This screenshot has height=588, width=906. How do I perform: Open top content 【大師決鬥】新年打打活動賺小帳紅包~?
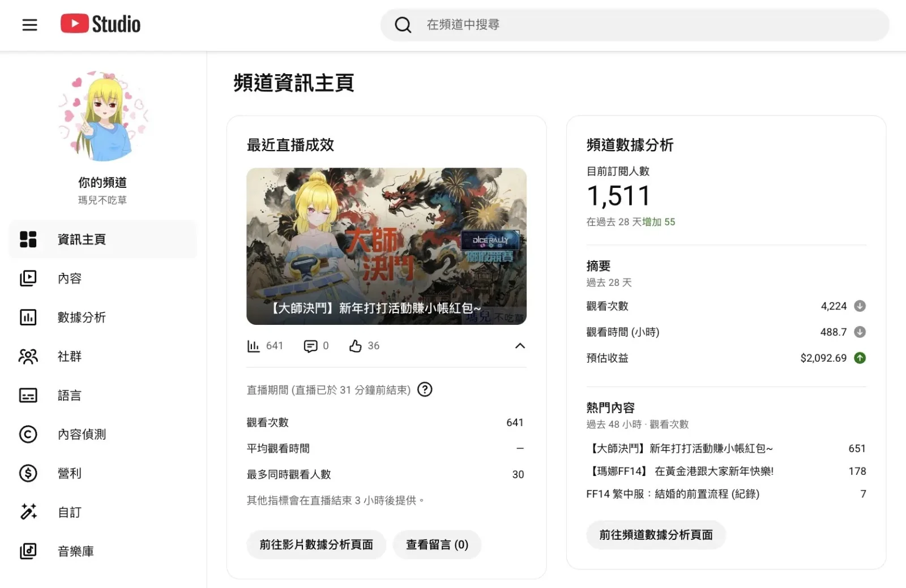click(680, 449)
